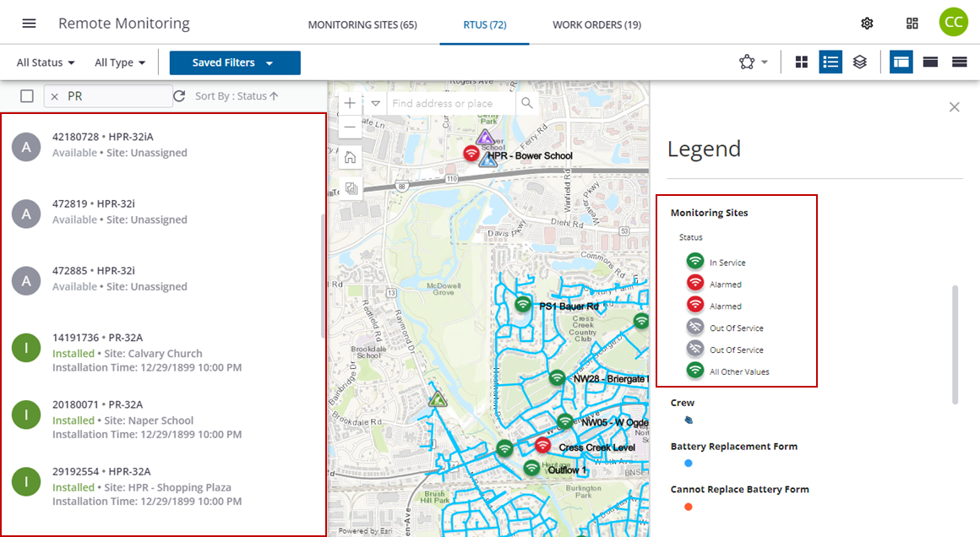Tick the select all RTUs checkbox
The image size is (980, 537).
coord(27,96)
